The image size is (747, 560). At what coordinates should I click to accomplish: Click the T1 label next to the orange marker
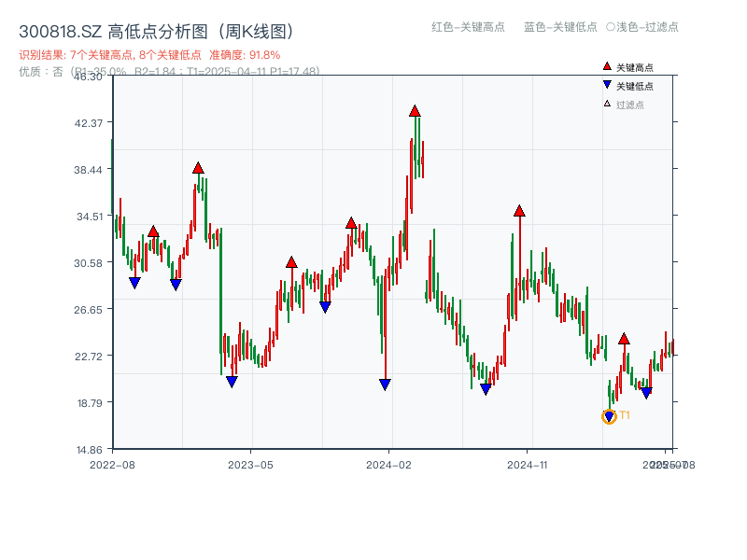point(624,413)
